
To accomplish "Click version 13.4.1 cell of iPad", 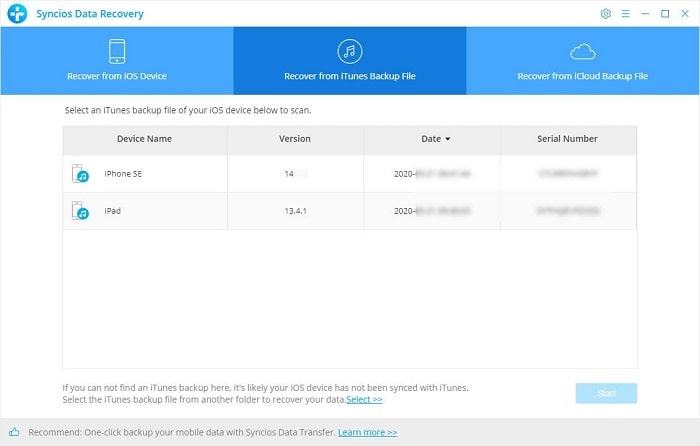I will tap(296, 211).
